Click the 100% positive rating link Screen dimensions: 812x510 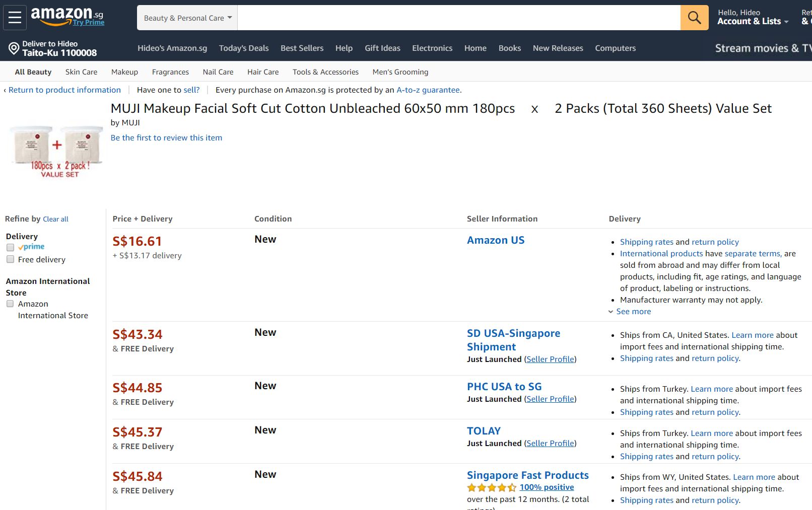tap(547, 487)
